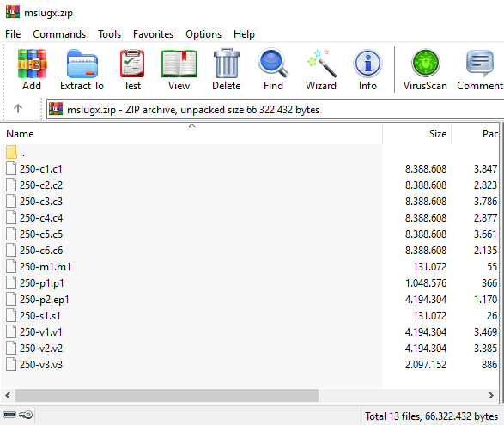Screen dimensions: 504x425
Task: Click the horizontal scrollbar right arrow
Action: coord(490,395)
